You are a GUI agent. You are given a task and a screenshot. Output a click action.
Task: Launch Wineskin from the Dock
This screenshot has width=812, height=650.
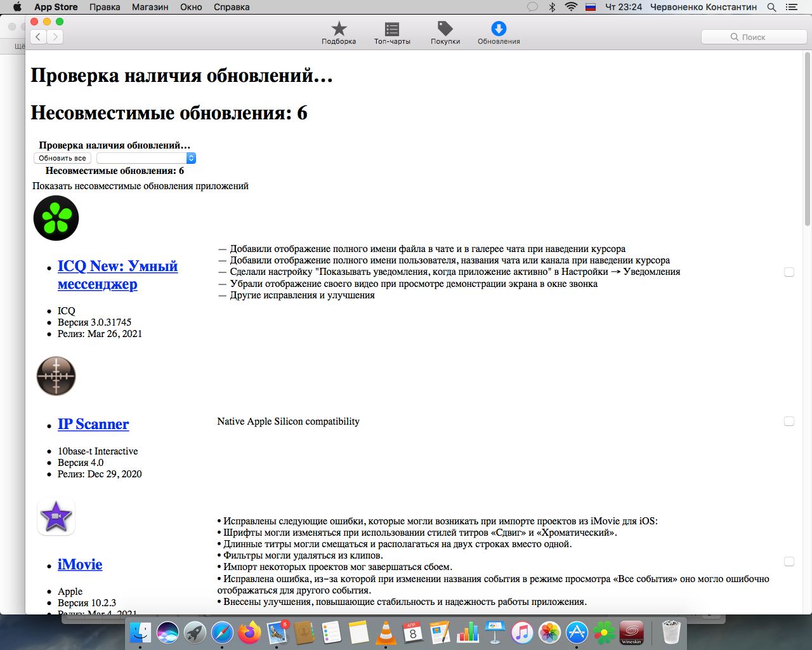click(631, 633)
